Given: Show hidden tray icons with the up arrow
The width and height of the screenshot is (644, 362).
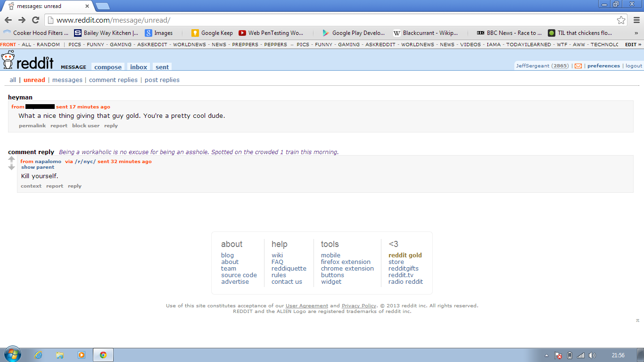Looking at the screenshot, I should (546, 355).
